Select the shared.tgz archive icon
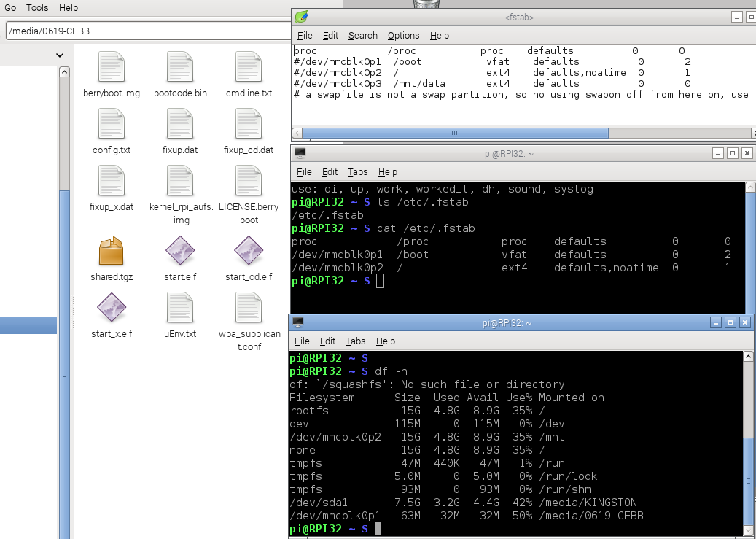Screen dimensions: 756x539 [x=111, y=252]
